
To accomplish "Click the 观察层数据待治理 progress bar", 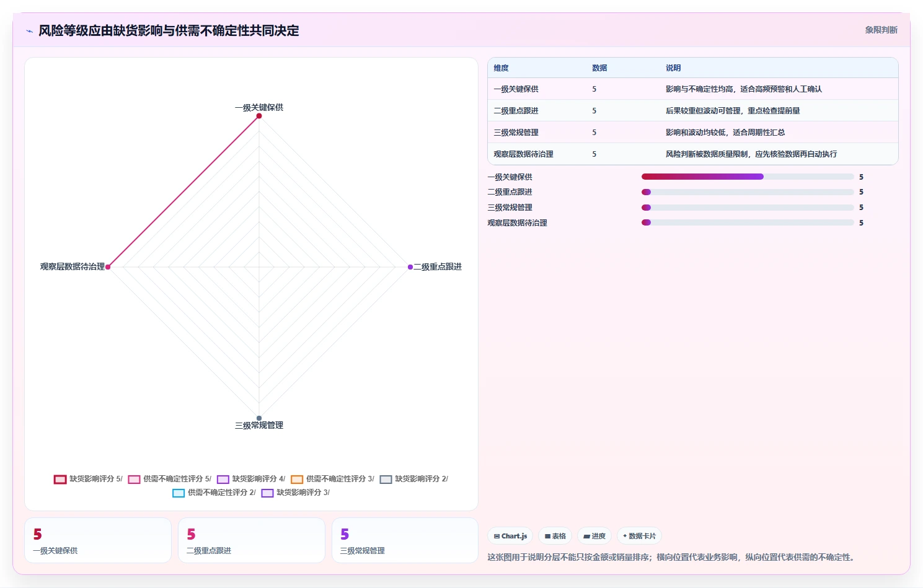I will pyautogui.click(x=748, y=222).
